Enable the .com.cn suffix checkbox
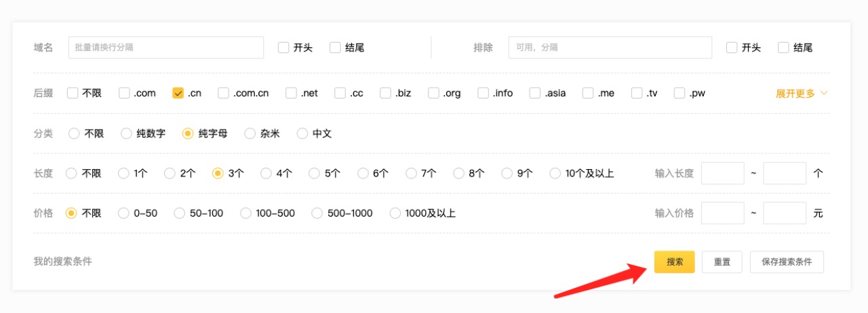 coord(224,93)
